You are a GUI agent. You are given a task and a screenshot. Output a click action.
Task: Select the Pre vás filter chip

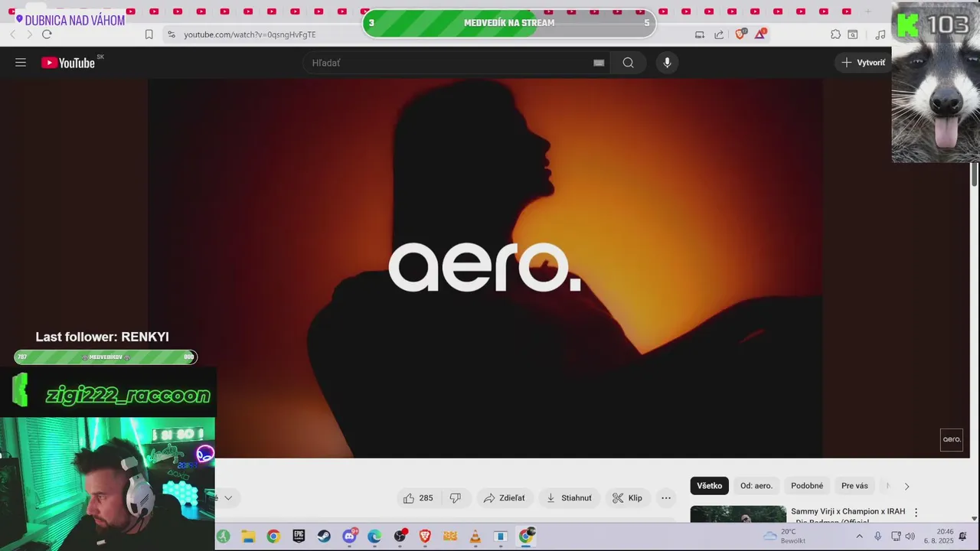[854, 486]
